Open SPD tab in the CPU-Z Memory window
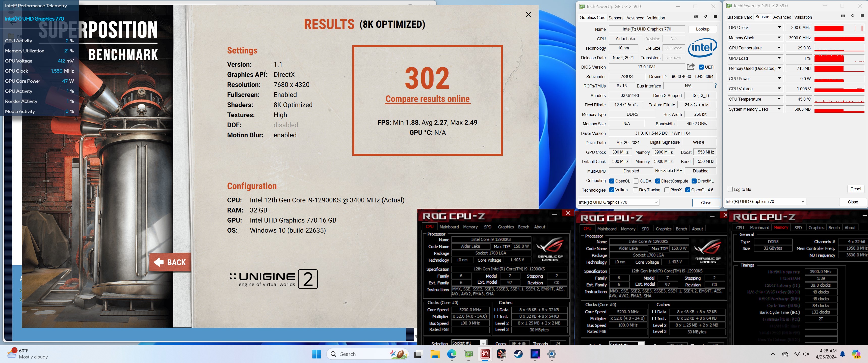Image resolution: width=868 pixels, height=363 pixels. [798, 228]
